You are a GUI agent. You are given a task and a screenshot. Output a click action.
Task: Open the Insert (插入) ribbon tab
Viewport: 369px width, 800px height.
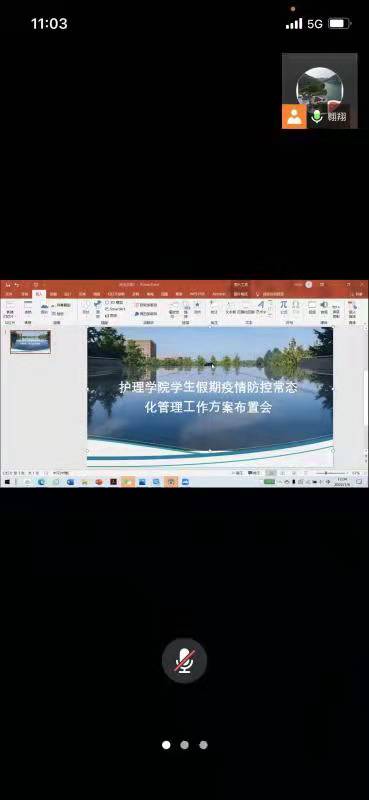point(38,294)
